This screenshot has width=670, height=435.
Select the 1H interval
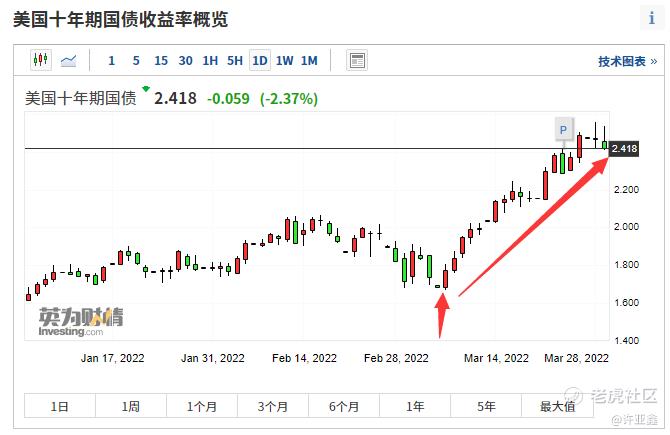(x=210, y=61)
